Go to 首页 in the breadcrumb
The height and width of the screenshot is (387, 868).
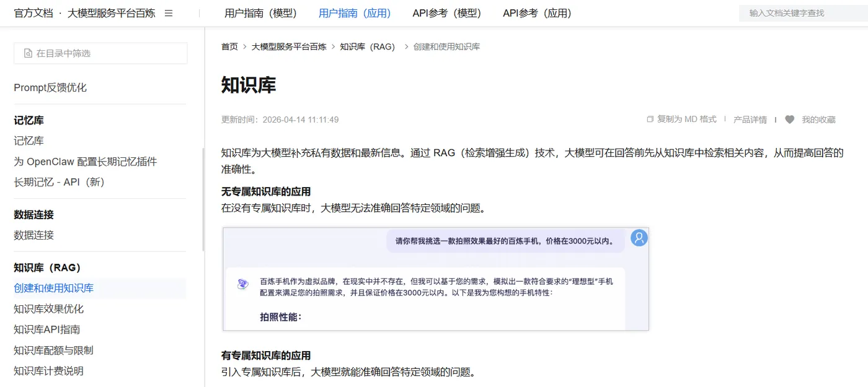tap(229, 46)
